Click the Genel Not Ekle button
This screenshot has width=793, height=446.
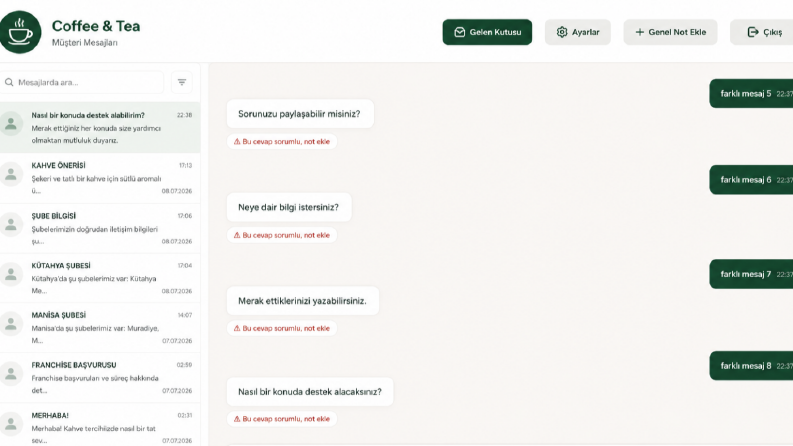[670, 32]
